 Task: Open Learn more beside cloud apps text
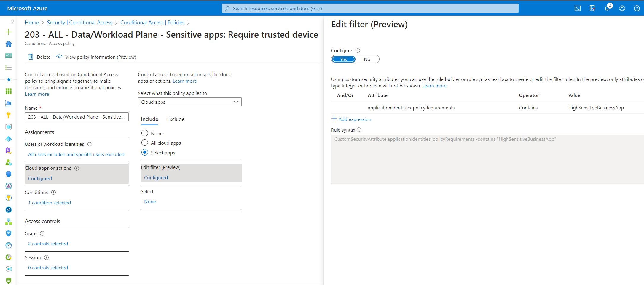click(185, 81)
